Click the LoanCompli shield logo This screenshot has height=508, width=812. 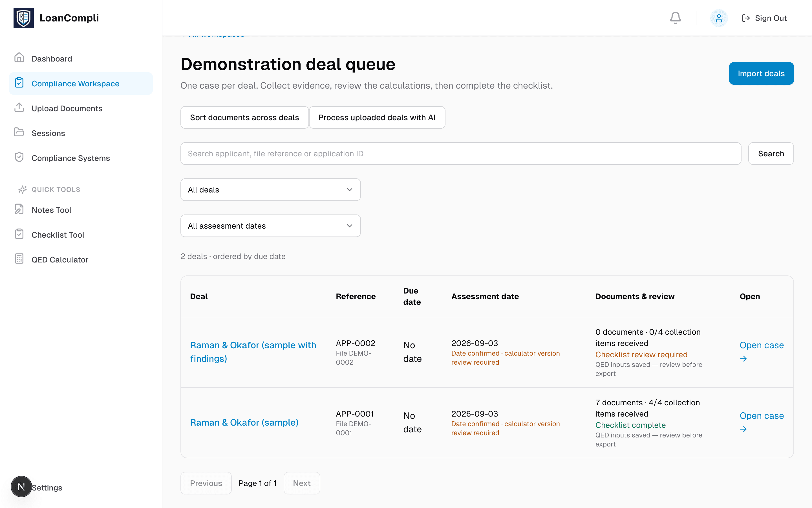(23, 18)
